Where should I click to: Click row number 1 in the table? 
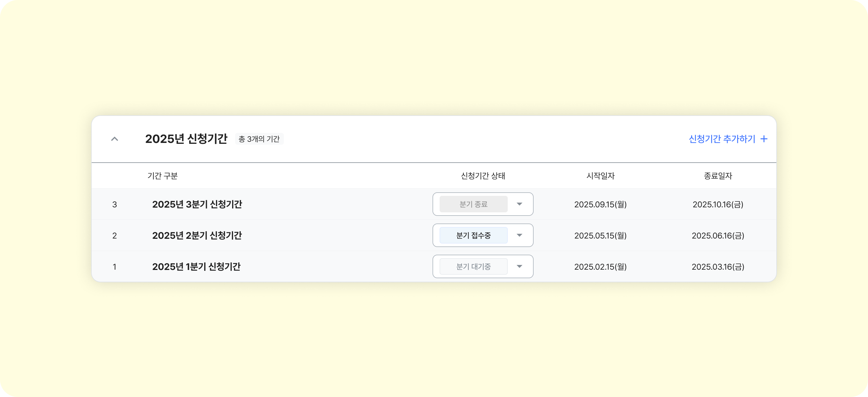tap(115, 267)
